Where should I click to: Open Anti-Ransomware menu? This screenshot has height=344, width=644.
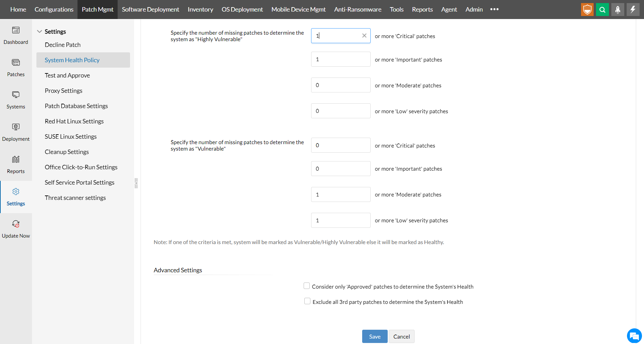coord(357,10)
